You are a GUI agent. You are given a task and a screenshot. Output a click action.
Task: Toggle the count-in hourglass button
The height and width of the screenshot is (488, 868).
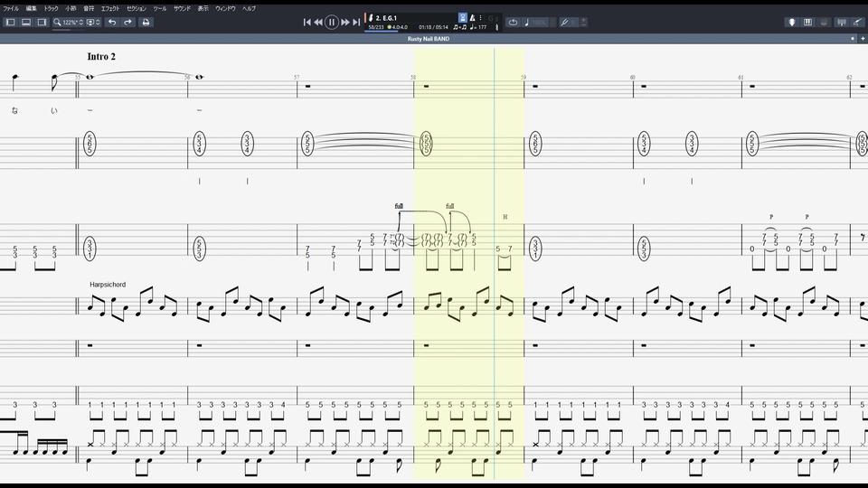pos(463,18)
